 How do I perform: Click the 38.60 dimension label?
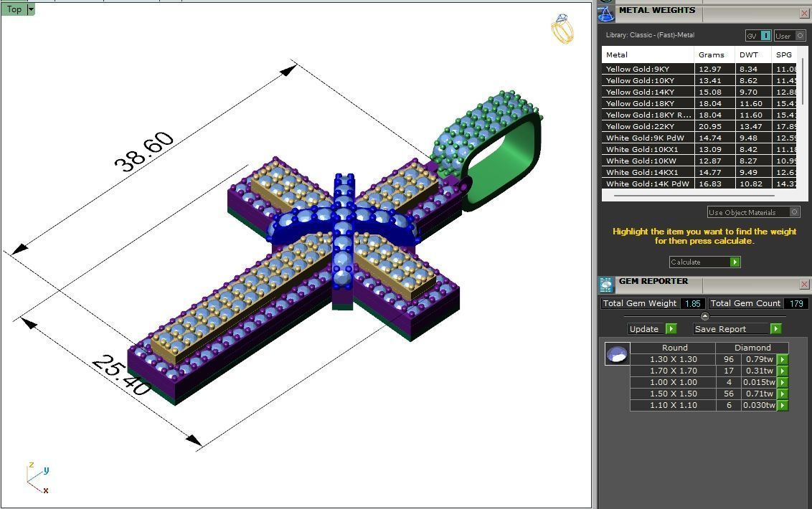point(143,152)
